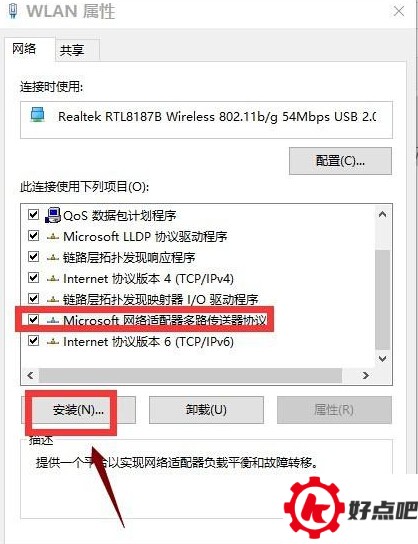Click the list scroll-down arrow
This screenshot has height=544, width=418.
(383, 359)
